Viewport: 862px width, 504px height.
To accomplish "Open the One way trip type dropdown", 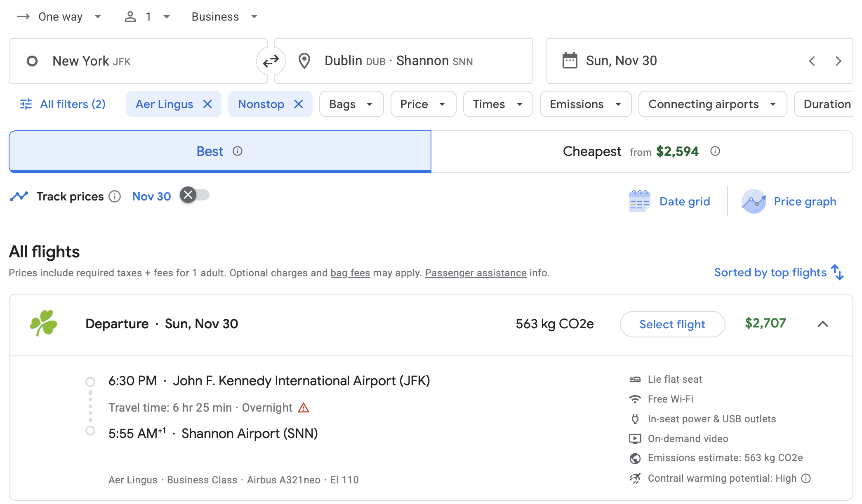I will (59, 16).
